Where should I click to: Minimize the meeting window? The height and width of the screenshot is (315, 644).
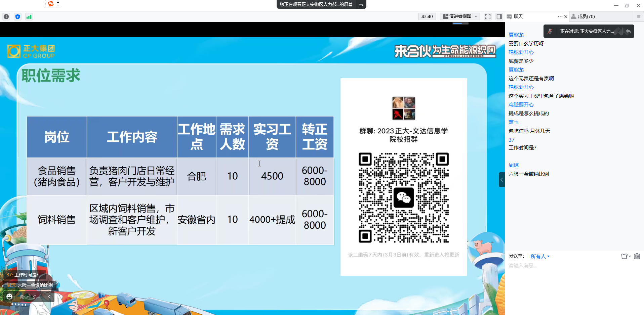coord(616,5)
